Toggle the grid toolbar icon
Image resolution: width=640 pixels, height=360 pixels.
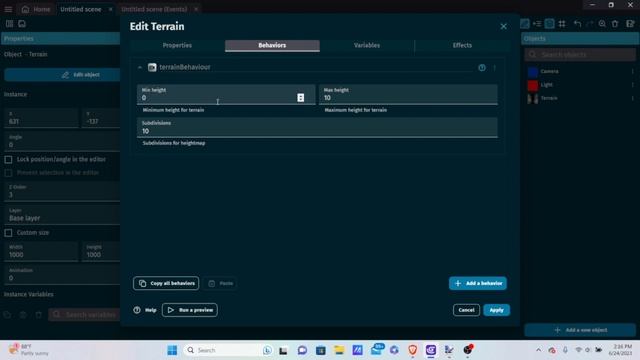click(x=562, y=24)
